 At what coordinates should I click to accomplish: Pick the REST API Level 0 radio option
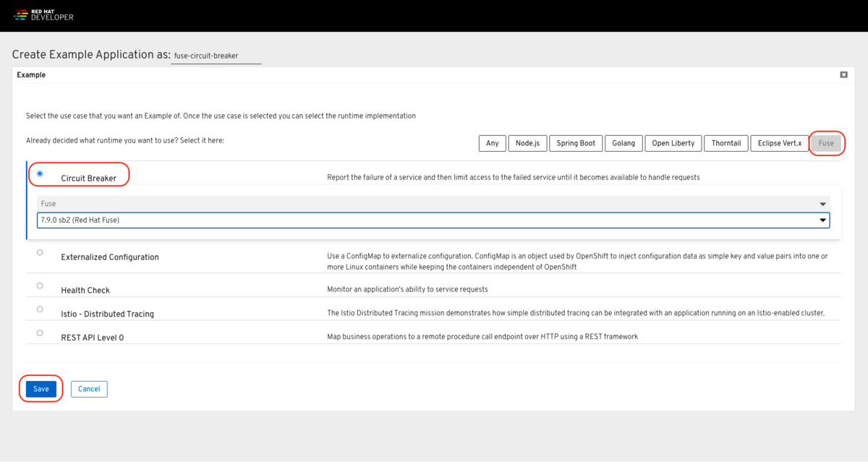40,333
